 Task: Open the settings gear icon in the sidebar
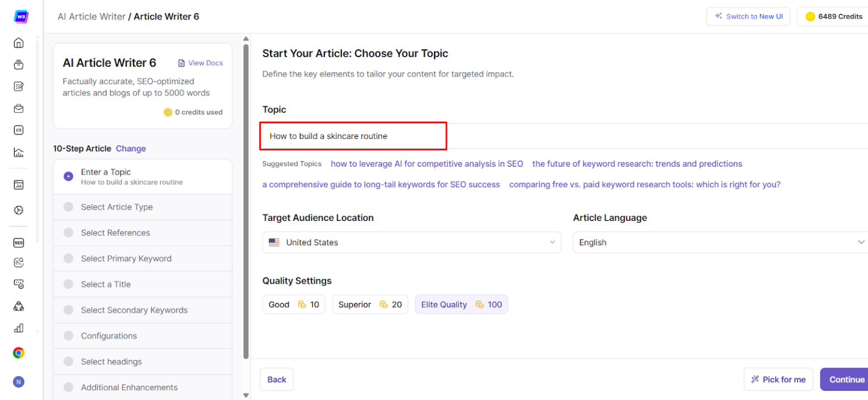tap(19, 210)
